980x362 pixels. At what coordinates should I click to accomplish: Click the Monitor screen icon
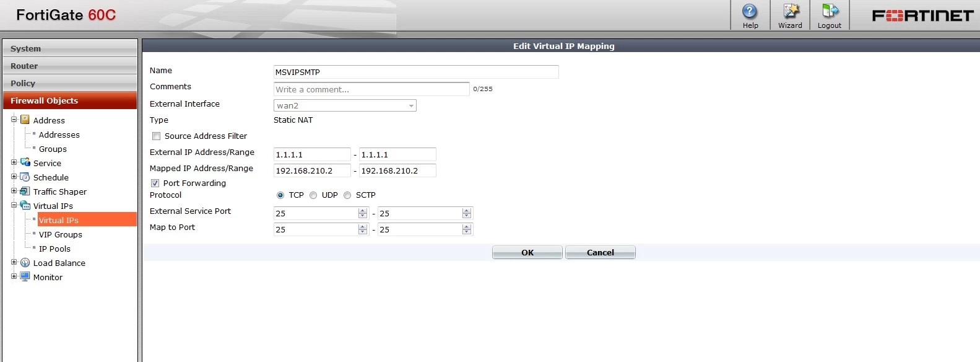tap(25, 276)
